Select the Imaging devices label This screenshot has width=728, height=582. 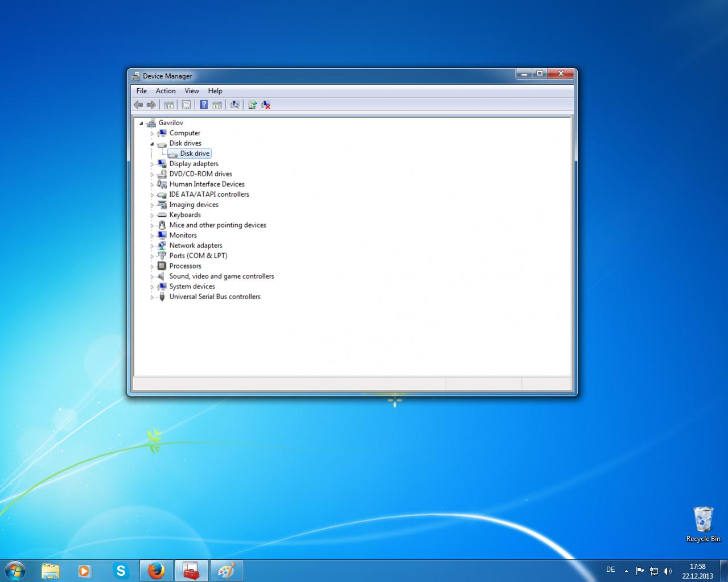coord(194,205)
